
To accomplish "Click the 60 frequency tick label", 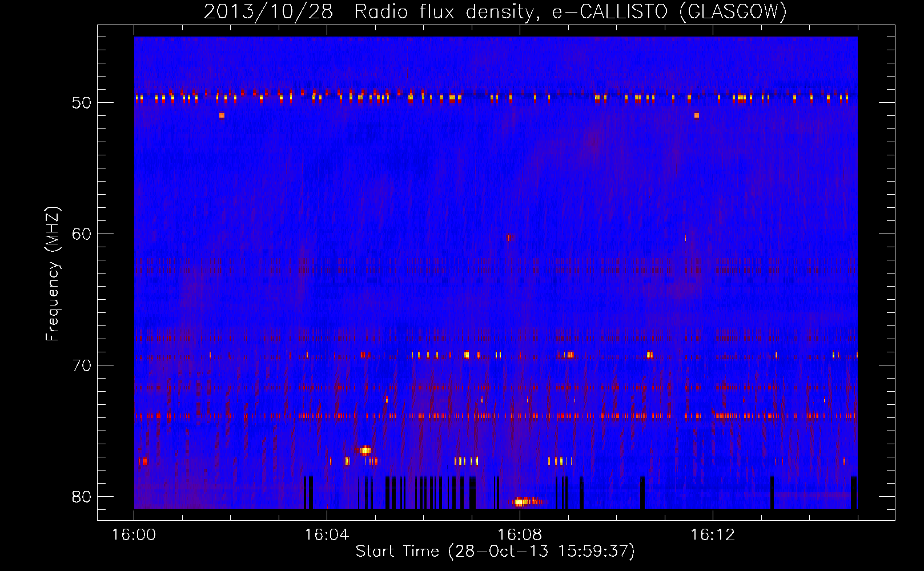I will 82,234.
